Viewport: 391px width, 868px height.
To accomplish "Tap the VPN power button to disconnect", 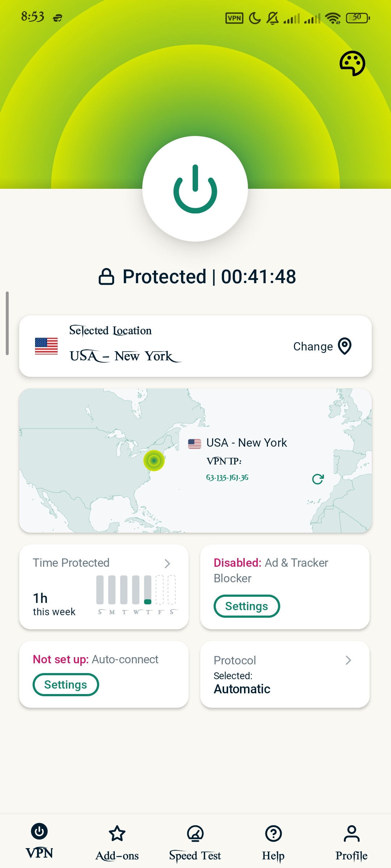I will point(195,189).
